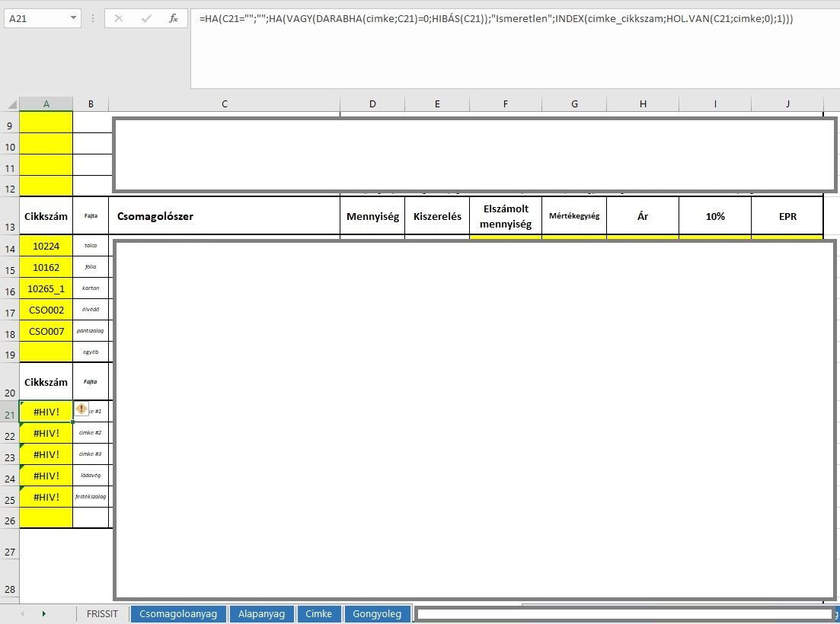Screen dimensions: 840x624
Task: Click the Elszámolt mennyiség header cell
Action: tap(505, 216)
